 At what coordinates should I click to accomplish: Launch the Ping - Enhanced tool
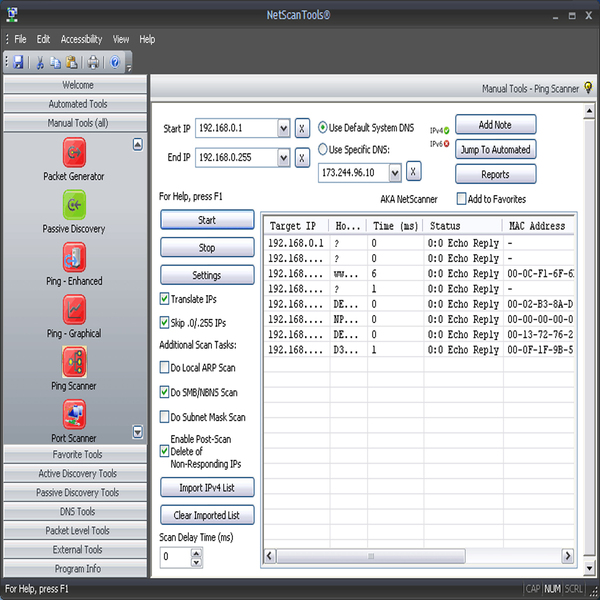tap(74, 257)
